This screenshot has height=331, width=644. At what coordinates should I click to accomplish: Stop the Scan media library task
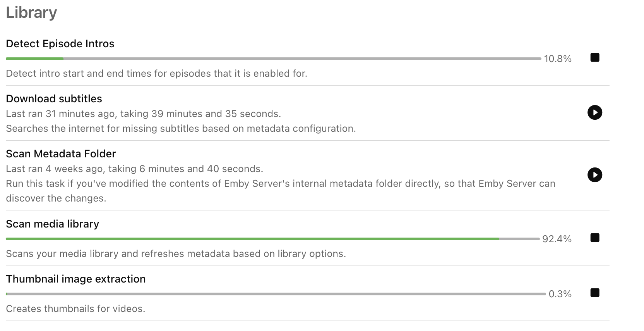pyautogui.click(x=595, y=238)
